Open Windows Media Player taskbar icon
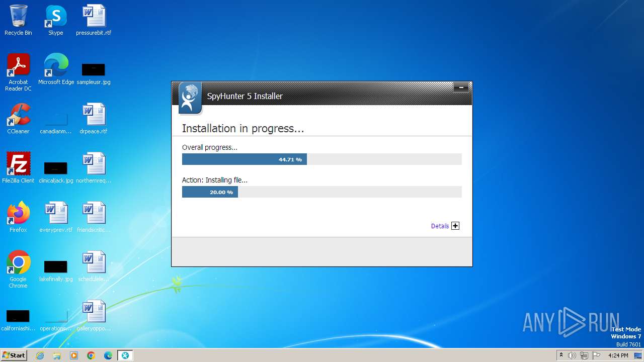 click(x=74, y=355)
